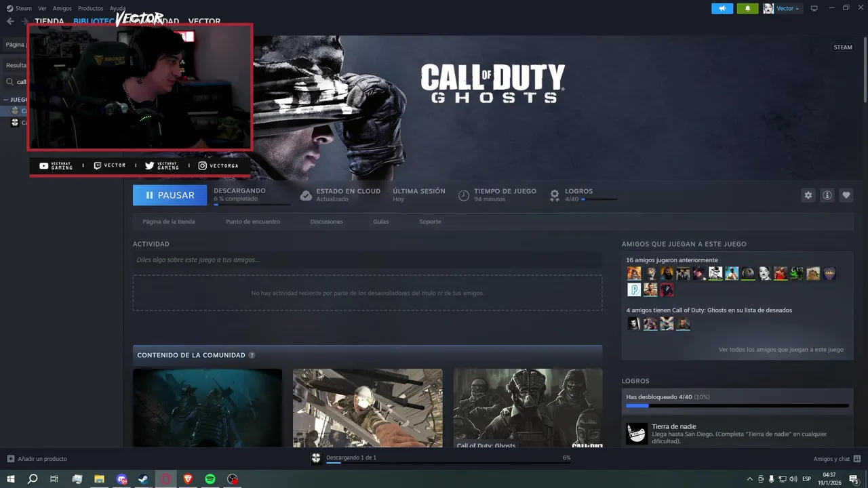Open the Chaplin-like black-and-white friend avatar
The height and width of the screenshot is (488, 868).
click(764, 273)
